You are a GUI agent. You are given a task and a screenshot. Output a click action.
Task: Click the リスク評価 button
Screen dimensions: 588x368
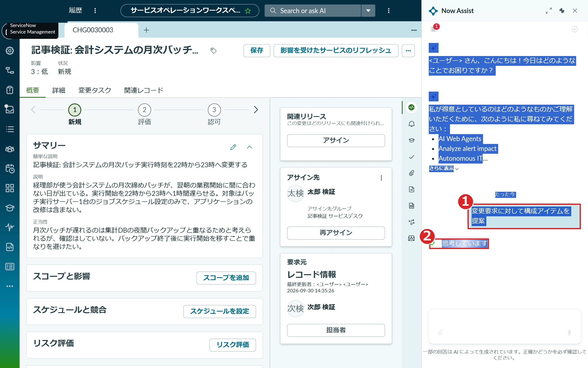click(x=233, y=345)
